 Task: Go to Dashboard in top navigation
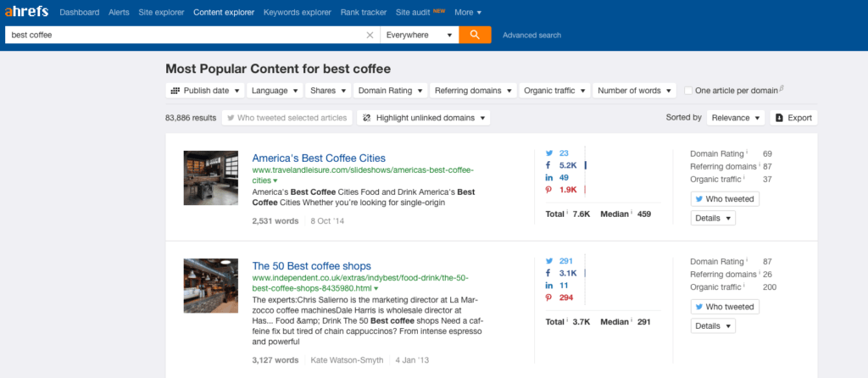(80, 12)
